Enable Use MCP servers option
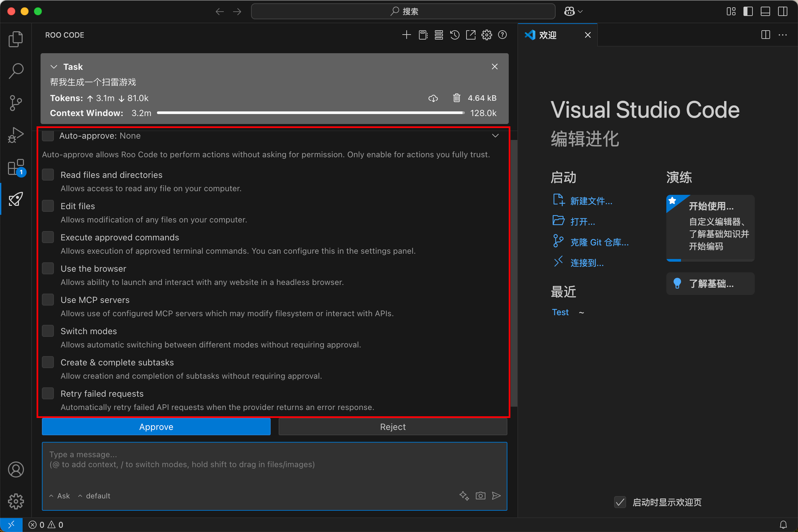Image resolution: width=798 pixels, height=532 pixels. [48, 300]
